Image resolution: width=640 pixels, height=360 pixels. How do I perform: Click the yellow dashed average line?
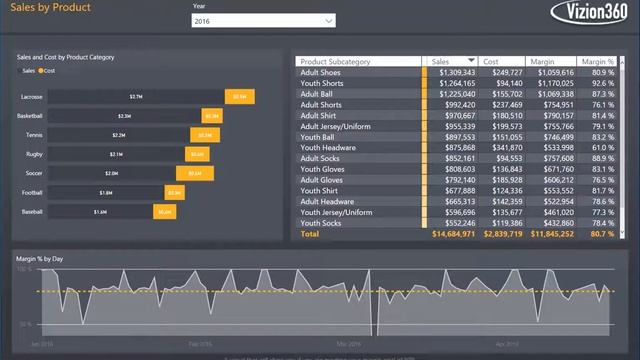325,291
